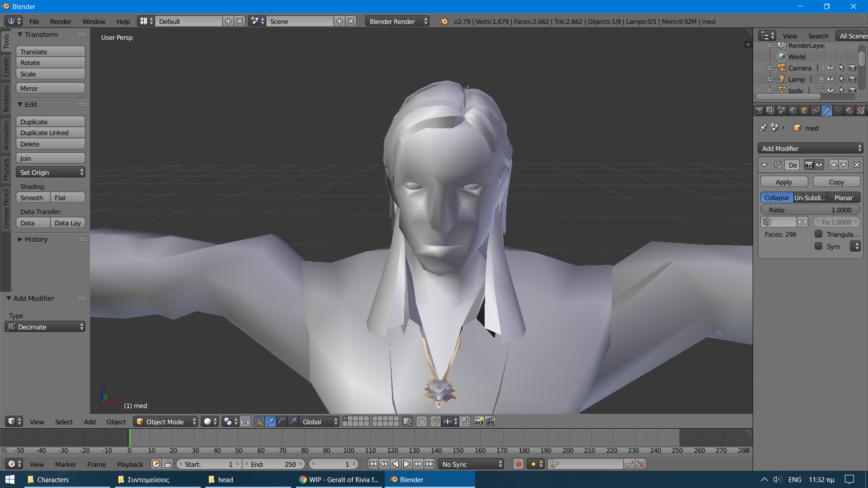Click the current frame field
Image resolution: width=868 pixels, height=488 pixels.
point(334,464)
